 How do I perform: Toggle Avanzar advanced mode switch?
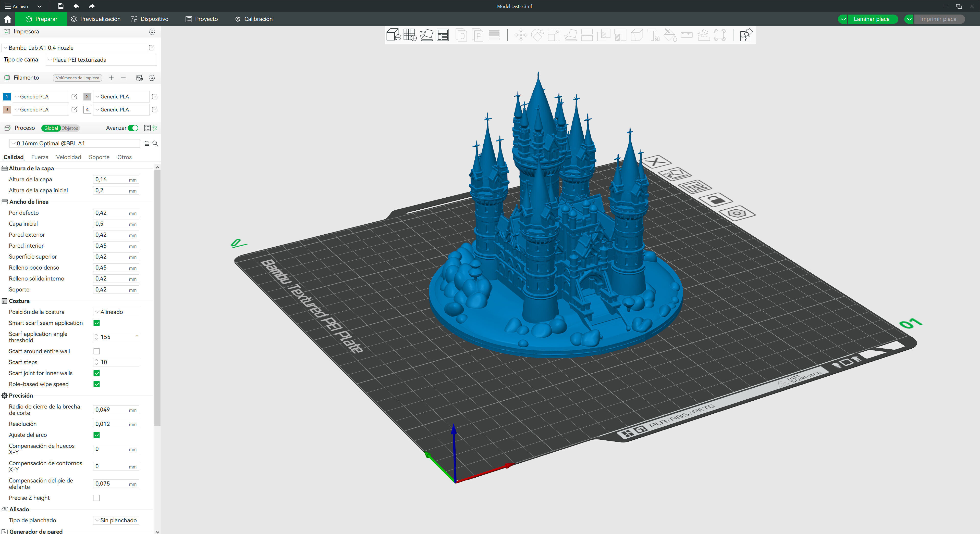(133, 128)
